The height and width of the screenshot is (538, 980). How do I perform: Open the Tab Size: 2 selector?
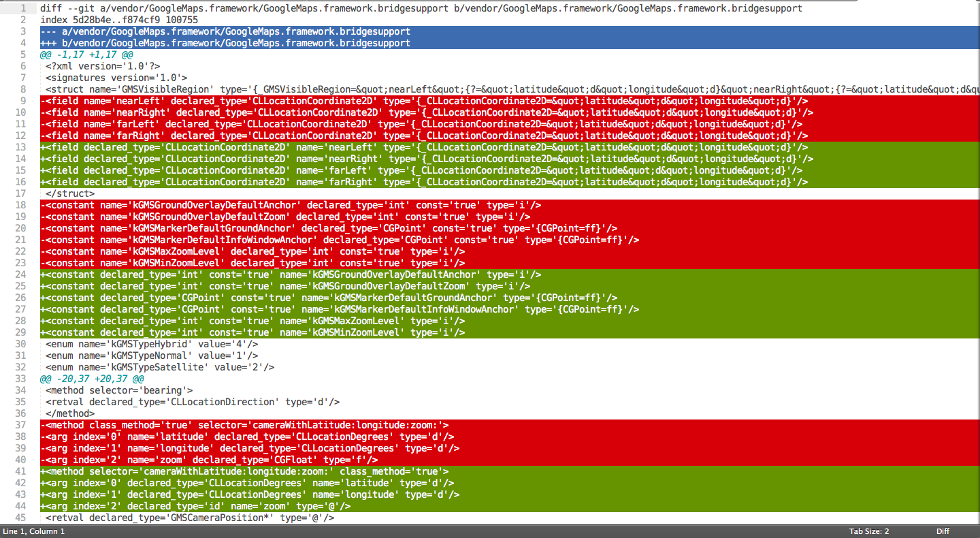[869, 531]
